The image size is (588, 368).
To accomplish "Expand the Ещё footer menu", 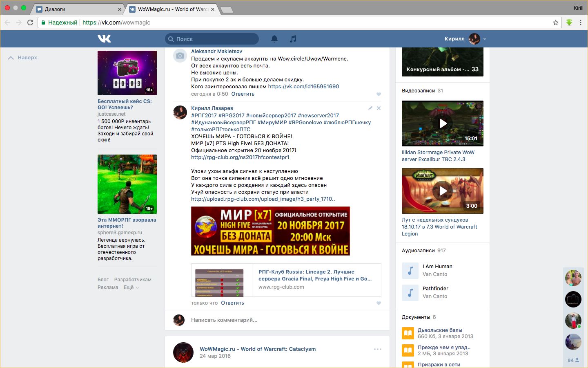I will click(x=131, y=287).
